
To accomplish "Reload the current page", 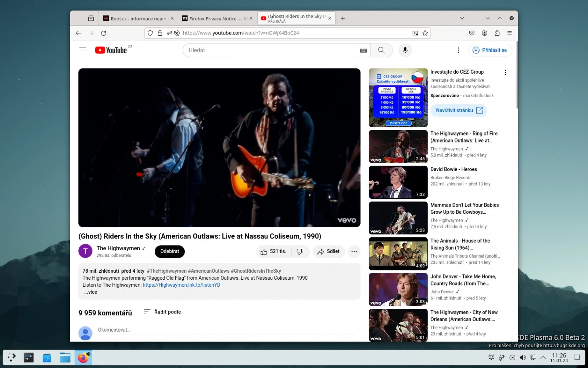I will coord(104,33).
